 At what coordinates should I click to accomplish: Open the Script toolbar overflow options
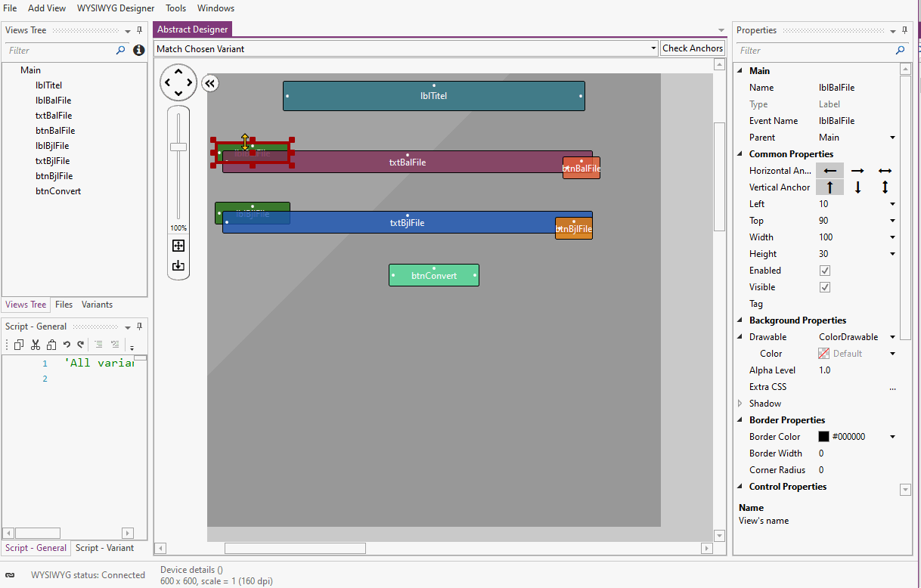pos(132,347)
